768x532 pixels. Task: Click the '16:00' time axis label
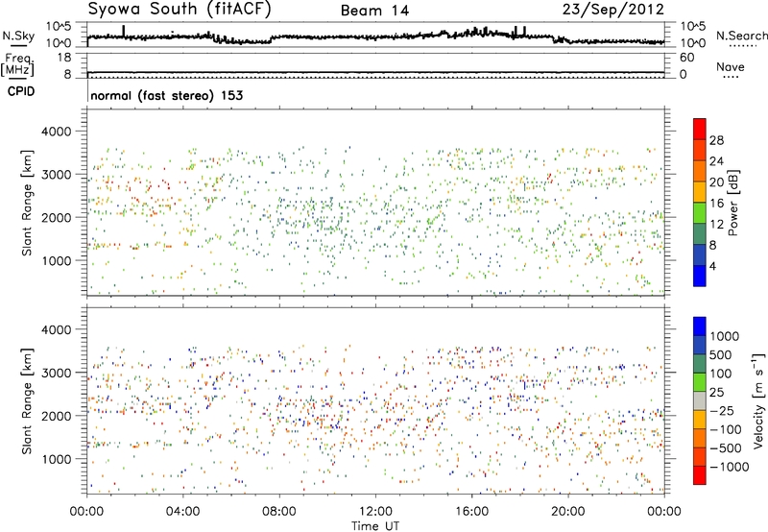tap(471, 512)
